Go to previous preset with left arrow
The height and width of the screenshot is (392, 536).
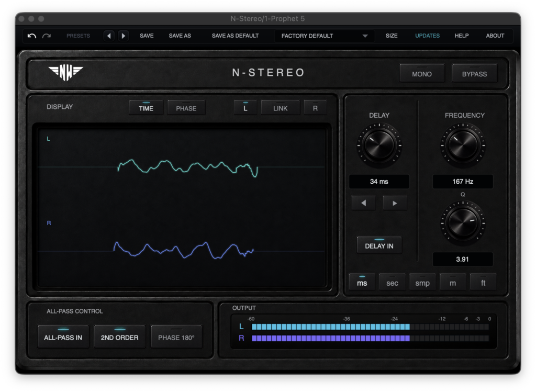click(x=109, y=36)
